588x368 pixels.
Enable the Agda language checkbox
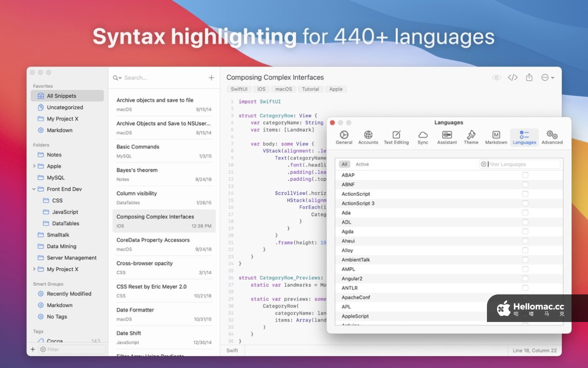[525, 232]
